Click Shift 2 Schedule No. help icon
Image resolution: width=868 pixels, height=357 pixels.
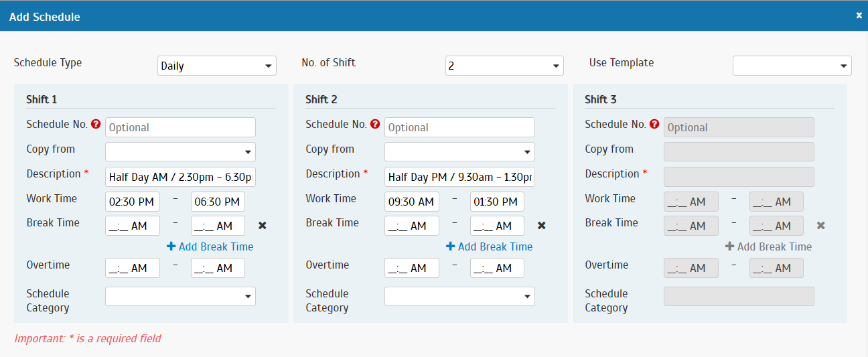click(375, 124)
